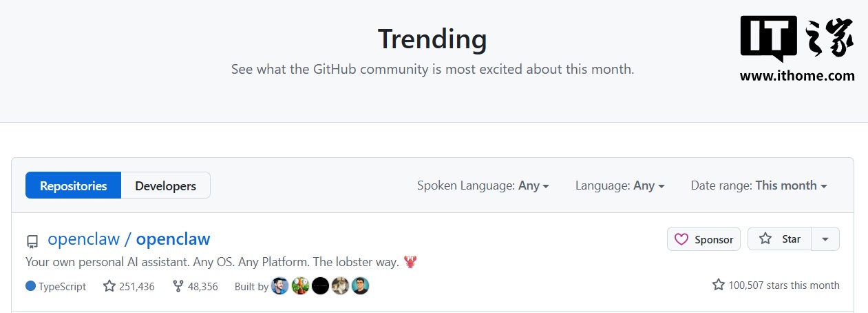
Task: Click the ITHome logo in top corner
Action: click(x=796, y=39)
